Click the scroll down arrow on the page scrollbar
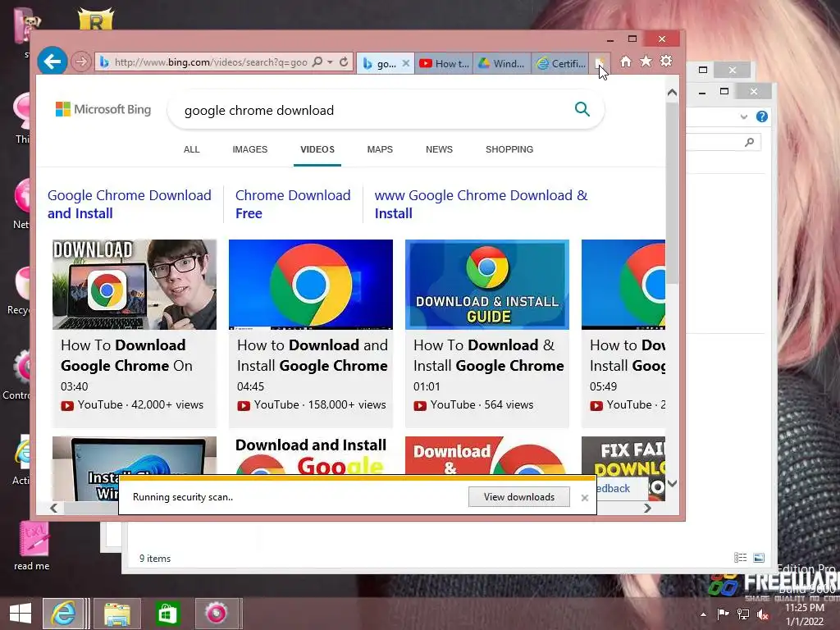 click(x=673, y=484)
